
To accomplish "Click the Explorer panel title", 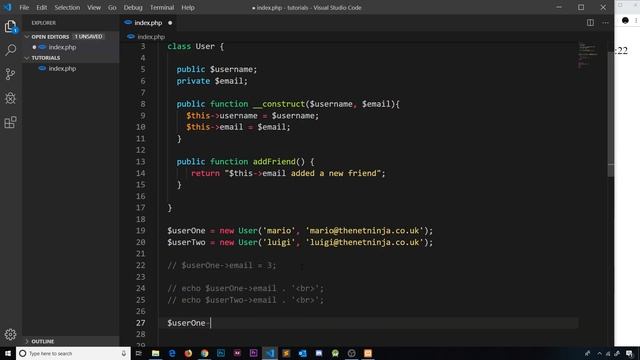I will 44,23.
